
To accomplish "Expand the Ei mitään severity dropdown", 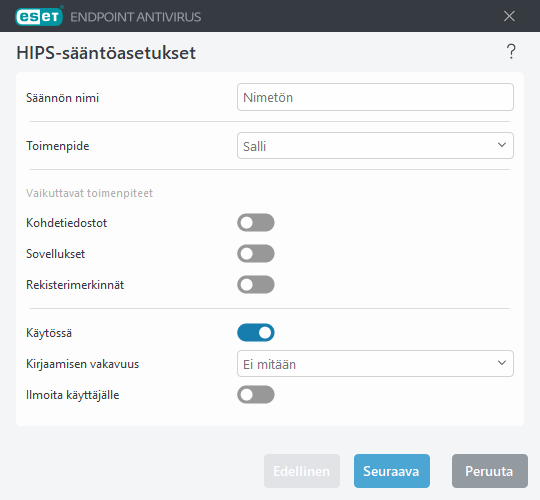I will [x=375, y=364].
